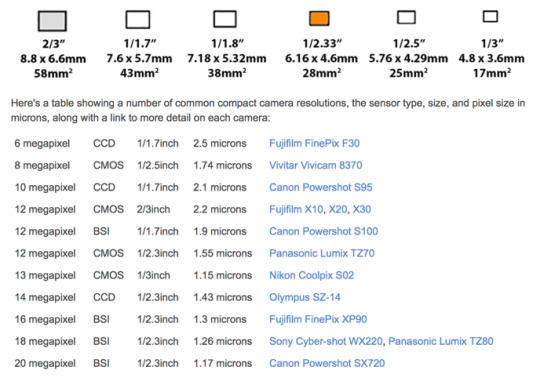Follow the Canon Powershot S95 link
The width and height of the screenshot is (540, 378).
pyautogui.click(x=321, y=187)
